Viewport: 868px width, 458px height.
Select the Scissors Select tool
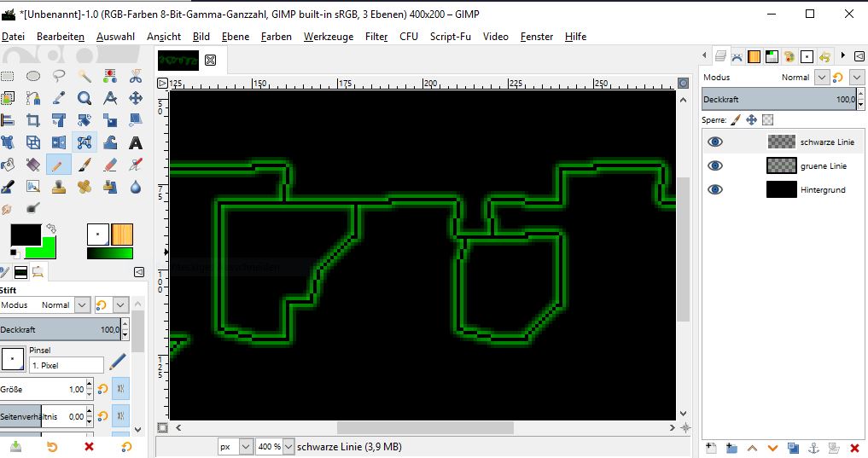pos(136,77)
